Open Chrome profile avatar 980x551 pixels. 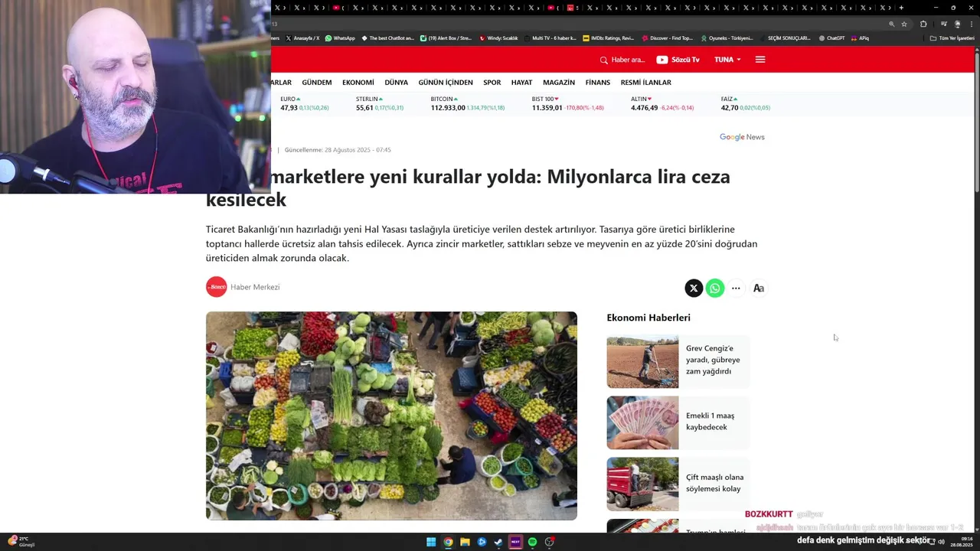tap(957, 24)
